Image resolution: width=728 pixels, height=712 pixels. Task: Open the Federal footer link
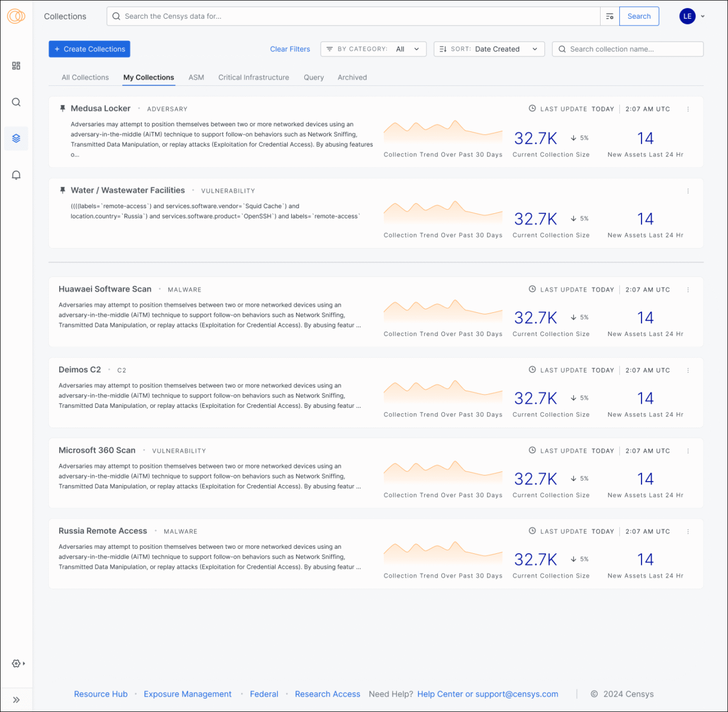[264, 694]
